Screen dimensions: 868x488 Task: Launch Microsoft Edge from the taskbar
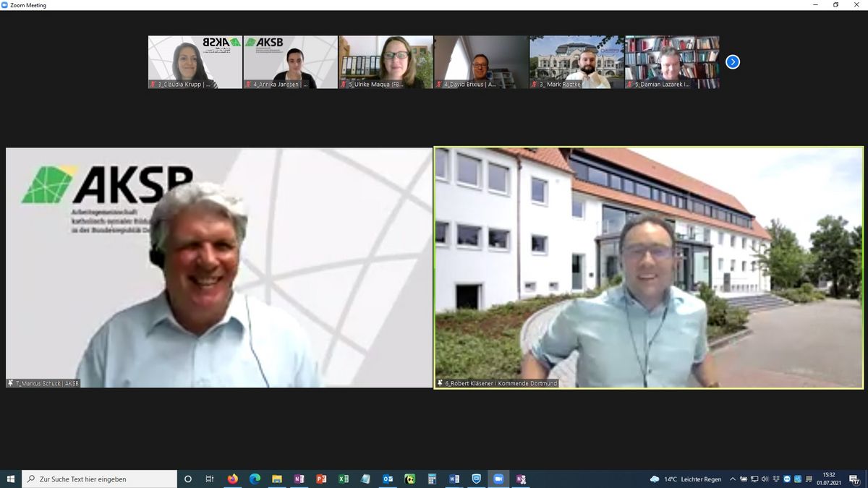coord(255,479)
